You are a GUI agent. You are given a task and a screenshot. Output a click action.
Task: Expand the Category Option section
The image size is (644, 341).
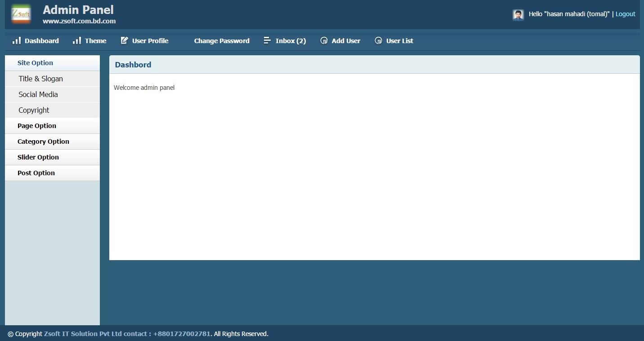(43, 142)
